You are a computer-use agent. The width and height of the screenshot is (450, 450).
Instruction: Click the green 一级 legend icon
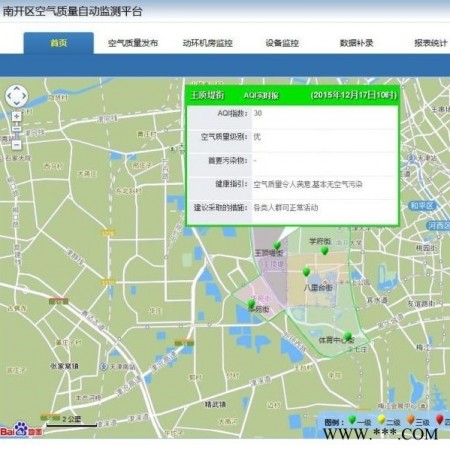tap(352, 420)
